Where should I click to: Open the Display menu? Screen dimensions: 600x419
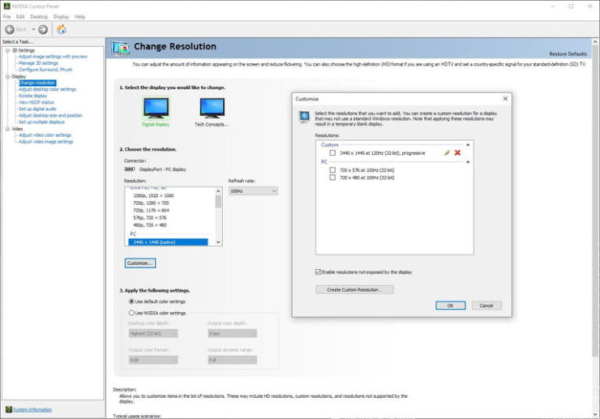(61, 17)
